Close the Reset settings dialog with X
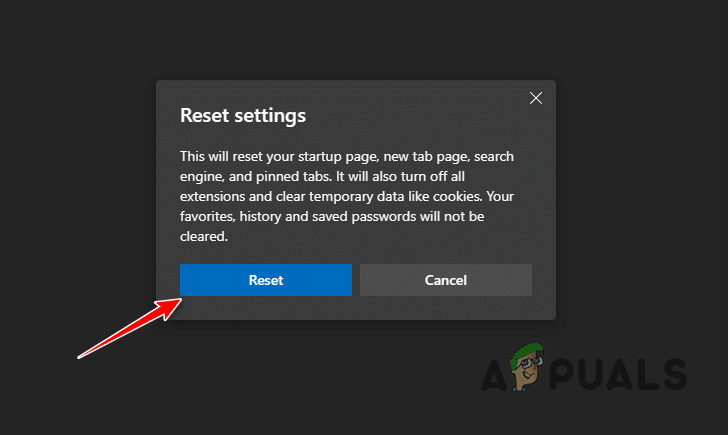 tap(536, 98)
